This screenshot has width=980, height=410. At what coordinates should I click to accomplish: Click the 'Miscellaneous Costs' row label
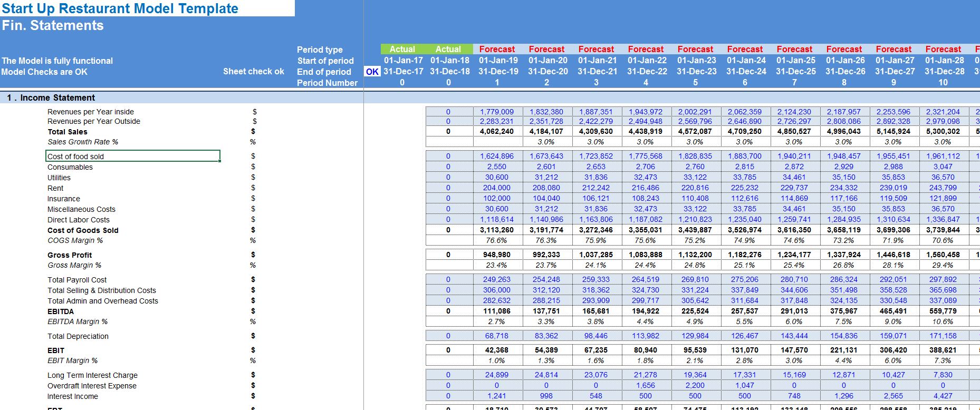coord(81,209)
